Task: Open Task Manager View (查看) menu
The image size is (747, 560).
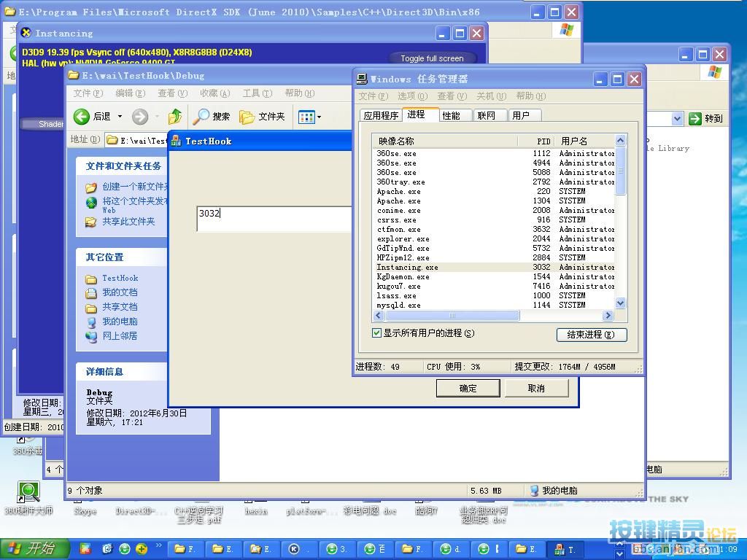Action: 452,96
